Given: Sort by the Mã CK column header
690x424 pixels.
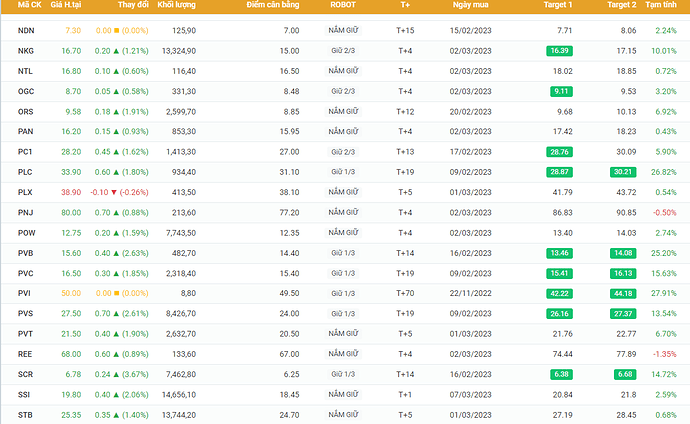Looking at the screenshot, I should [29, 5].
